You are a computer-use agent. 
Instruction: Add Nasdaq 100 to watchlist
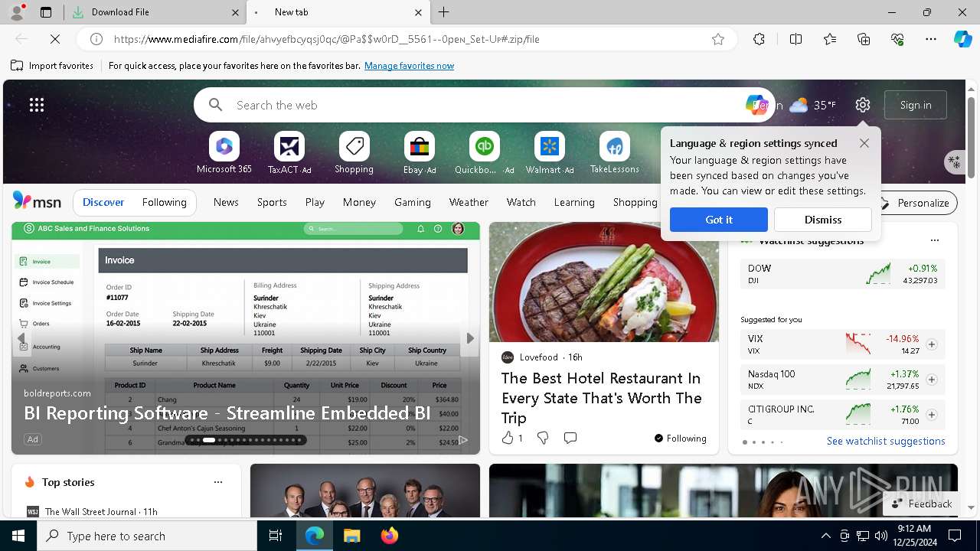(932, 380)
